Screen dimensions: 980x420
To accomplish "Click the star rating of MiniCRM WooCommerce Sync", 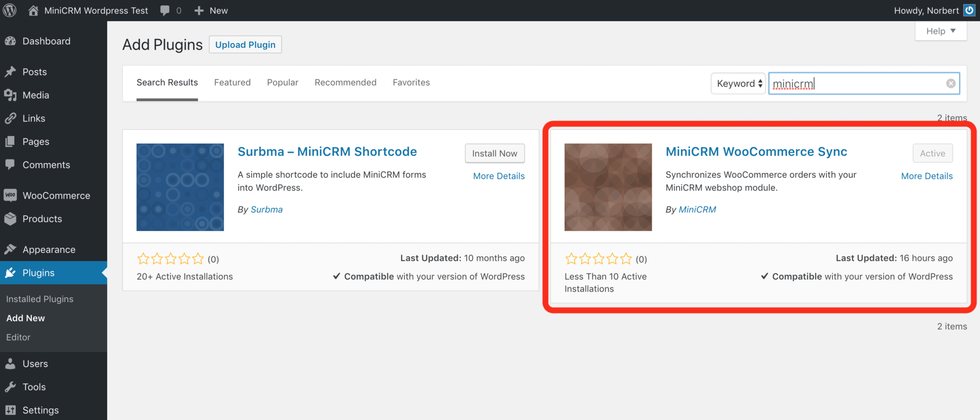I will coord(598,259).
